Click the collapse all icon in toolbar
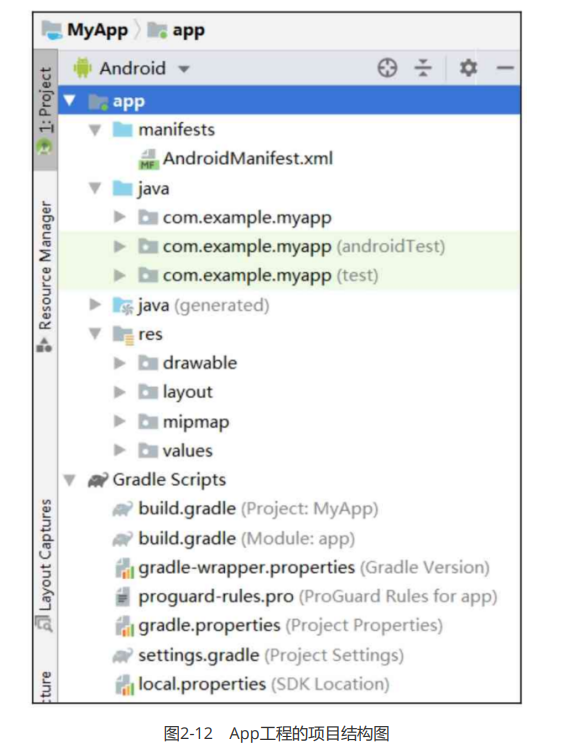 coord(423,68)
